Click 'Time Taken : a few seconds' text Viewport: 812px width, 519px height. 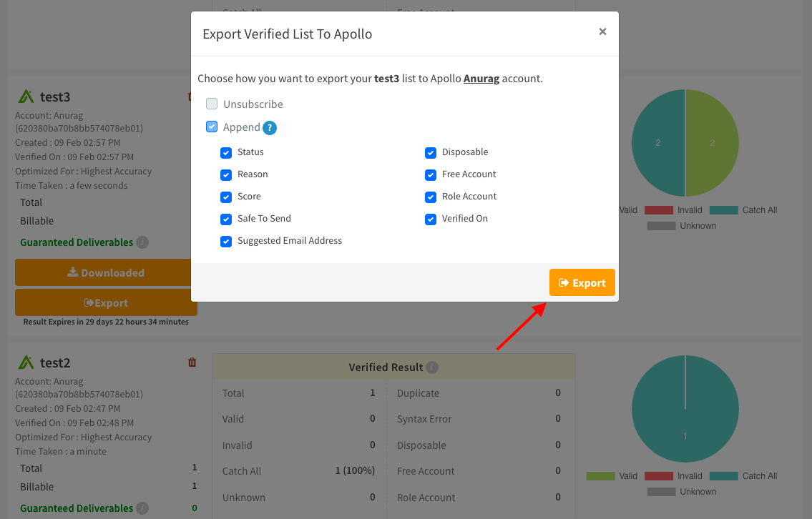pyautogui.click(x=71, y=185)
